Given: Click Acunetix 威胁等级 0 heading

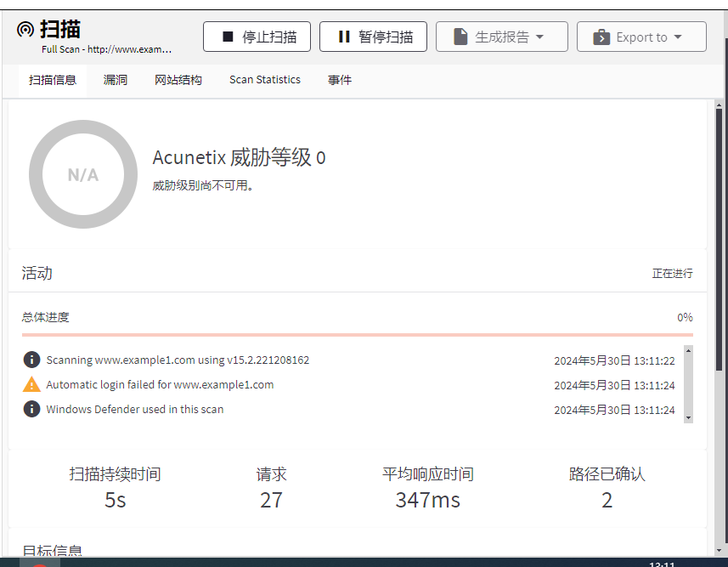Looking at the screenshot, I should 239,157.
